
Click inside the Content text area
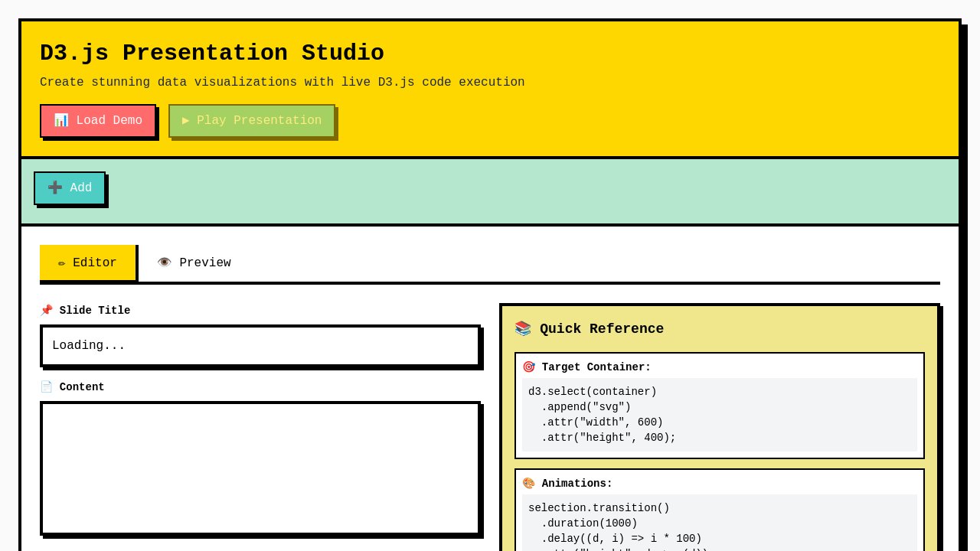coord(260,468)
